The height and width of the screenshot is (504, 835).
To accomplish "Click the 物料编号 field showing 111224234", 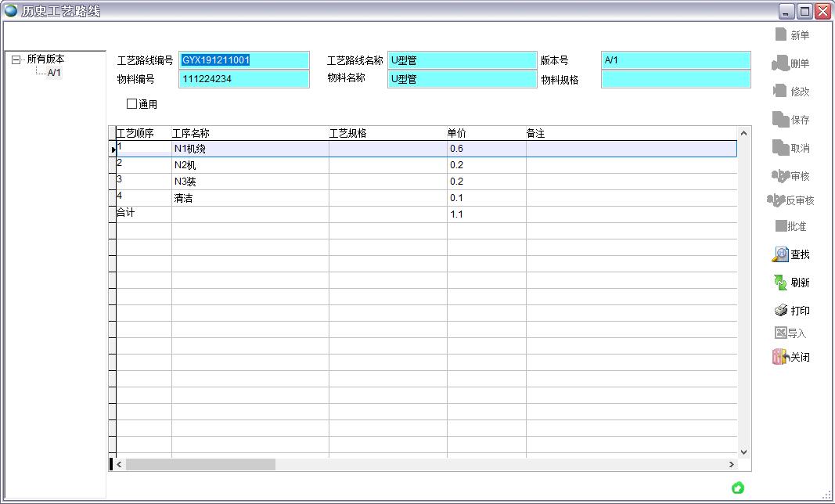I will [x=243, y=79].
